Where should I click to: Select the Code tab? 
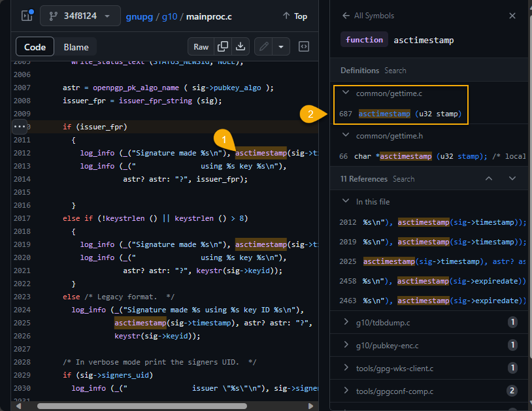click(35, 47)
